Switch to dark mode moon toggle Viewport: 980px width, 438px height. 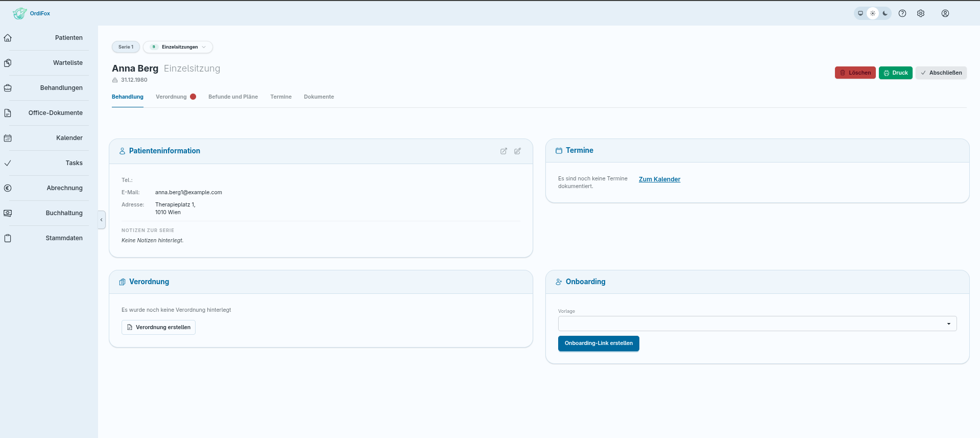point(885,13)
